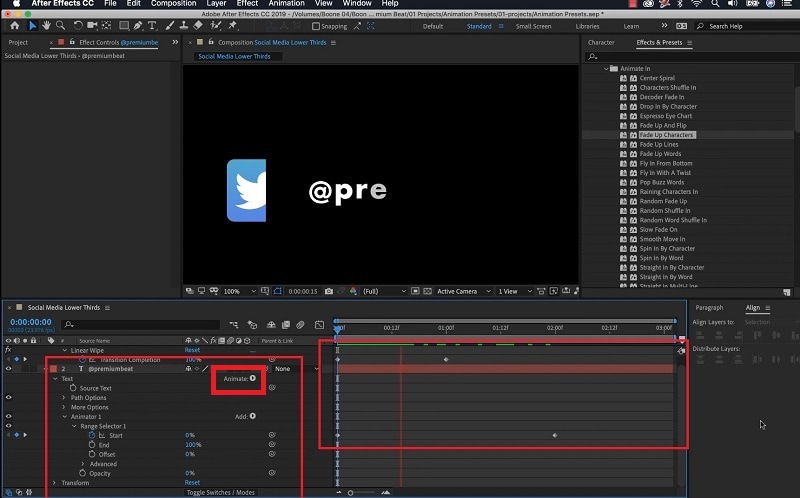
Task: Click the Draft 3D icon in timeline
Action: click(252, 325)
